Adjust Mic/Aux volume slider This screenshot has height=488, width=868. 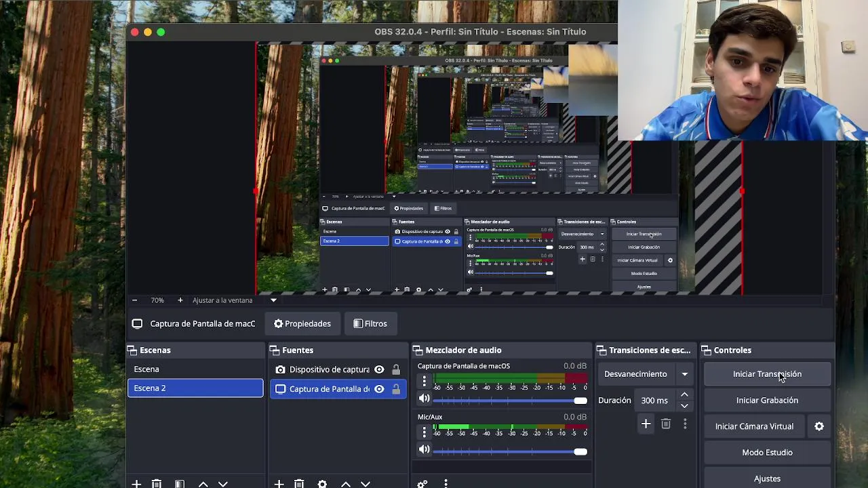pyautogui.click(x=510, y=451)
